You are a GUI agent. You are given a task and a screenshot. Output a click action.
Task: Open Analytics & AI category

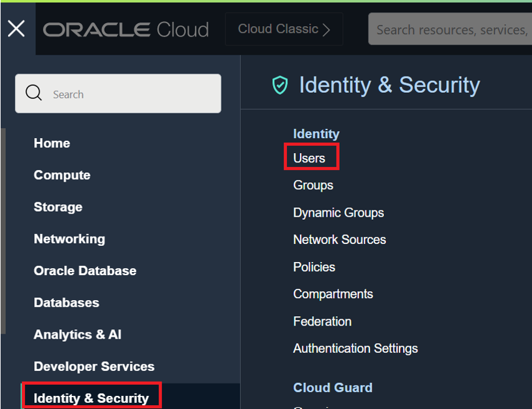[77, 334]
